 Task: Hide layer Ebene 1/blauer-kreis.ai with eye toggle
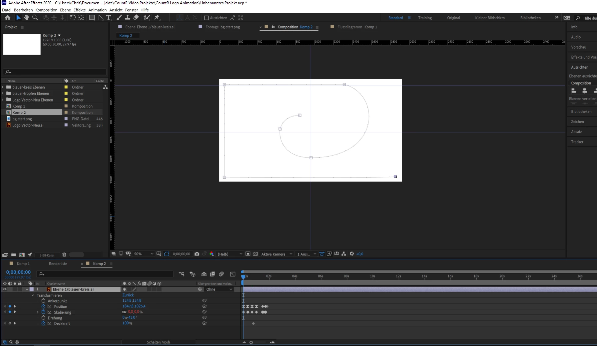tap(5, 289)
